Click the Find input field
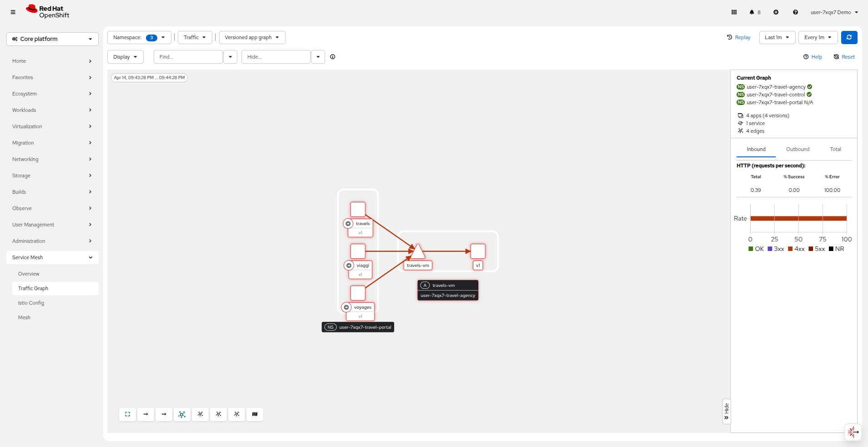This screenshot has height=447, width=868. pyautogui.click(x=188, y=57)
